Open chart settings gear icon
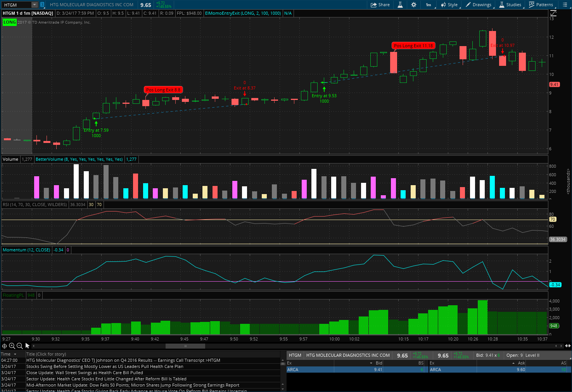Screen dimensions: 572x392 click(413, 5)
